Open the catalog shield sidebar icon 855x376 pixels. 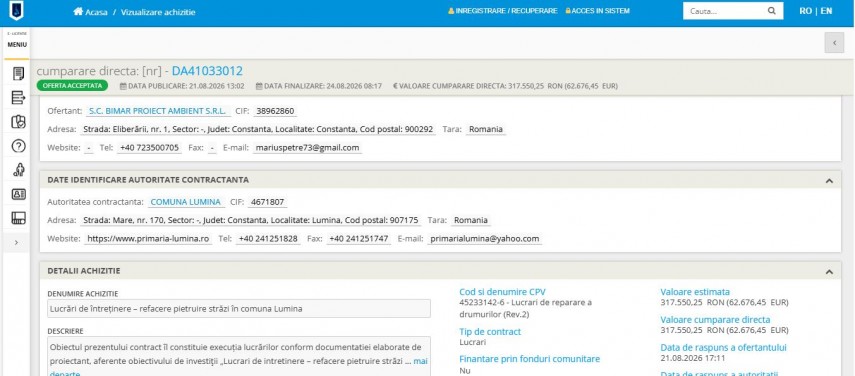tap(18, 122)
